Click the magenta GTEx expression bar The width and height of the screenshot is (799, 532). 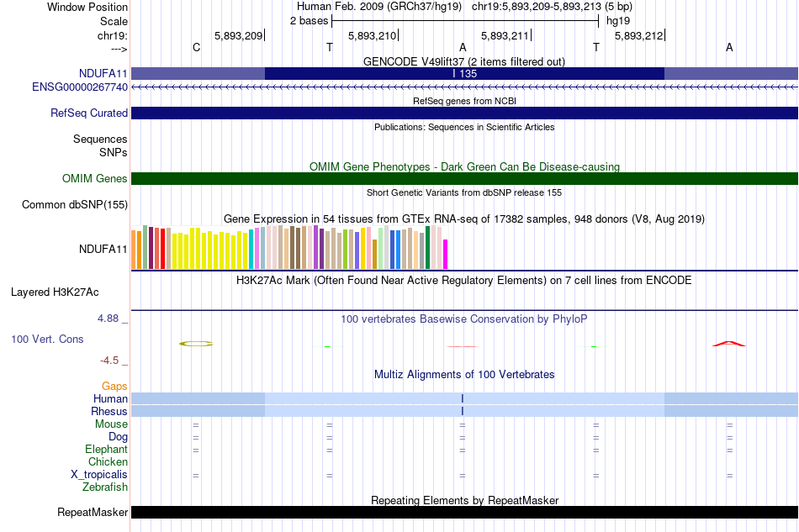446,254
